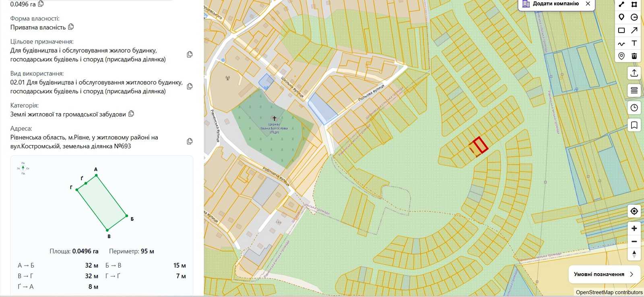Place a marker pin on map

click(x=621, y=17)
